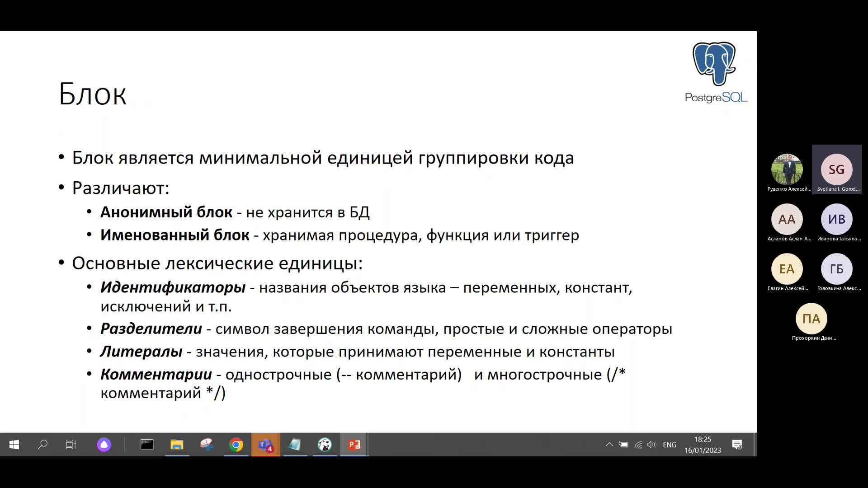Open the notification center icon
The image size is (868, 488).
[737, 445]
